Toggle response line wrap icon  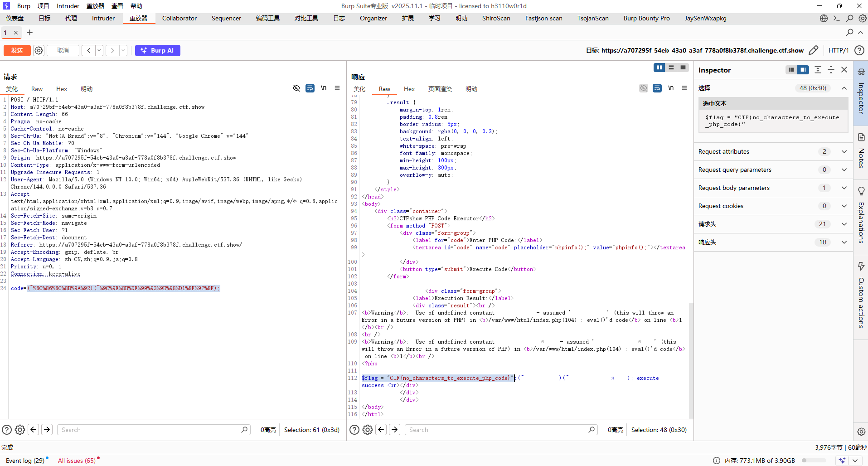pyautogui.click(x=657, y=88)
